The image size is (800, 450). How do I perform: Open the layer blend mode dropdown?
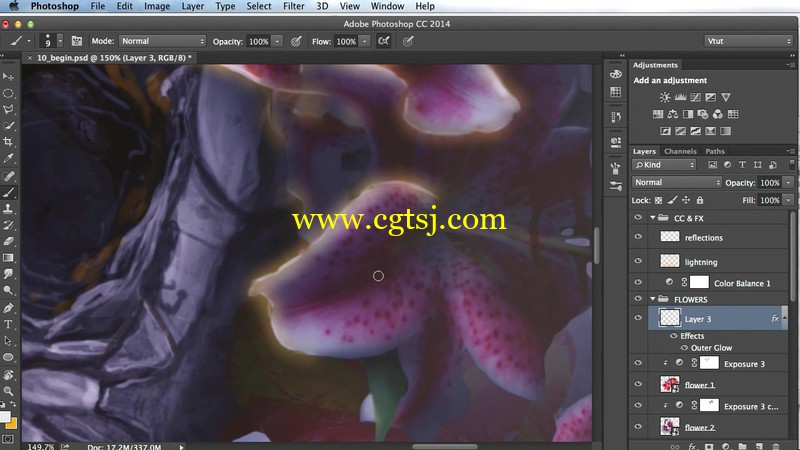pos(677,182)
